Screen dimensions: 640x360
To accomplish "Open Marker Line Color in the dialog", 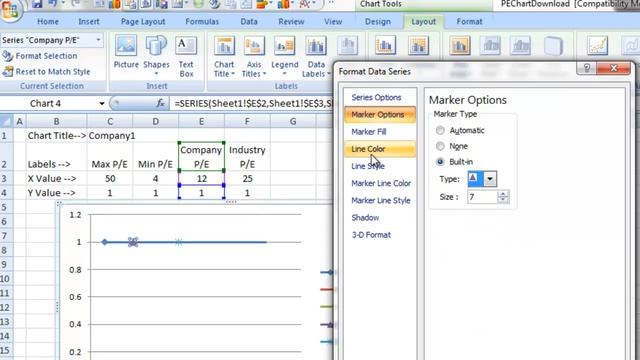I will (x=381, y=183).
